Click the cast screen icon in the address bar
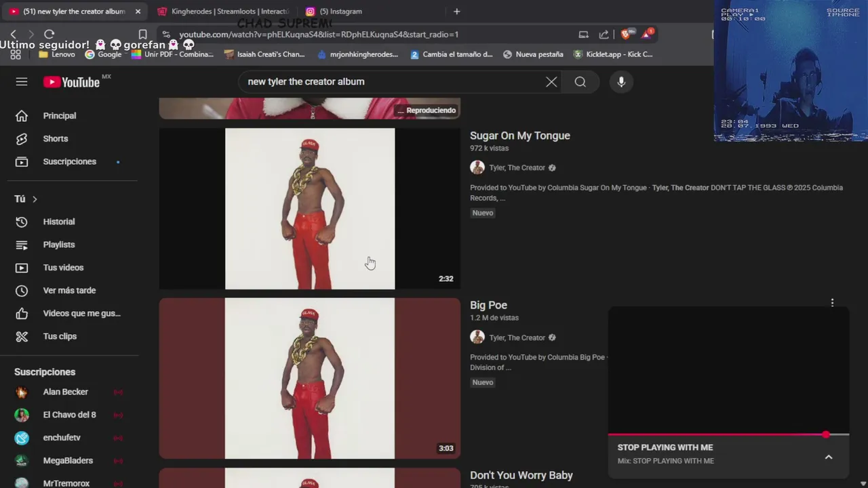Image resolution: width=868 pixels, height=488 pixels. [x=583, y=34]
